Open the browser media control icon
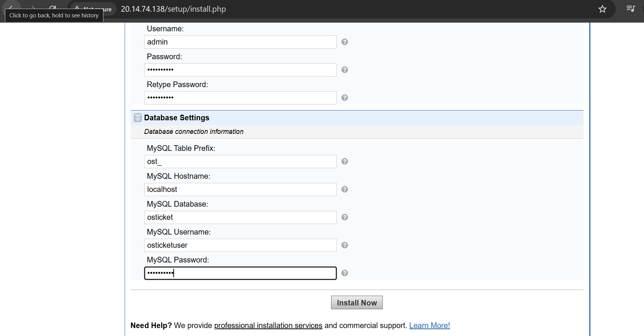Screen dimensions: 644x336 [630, 9]
